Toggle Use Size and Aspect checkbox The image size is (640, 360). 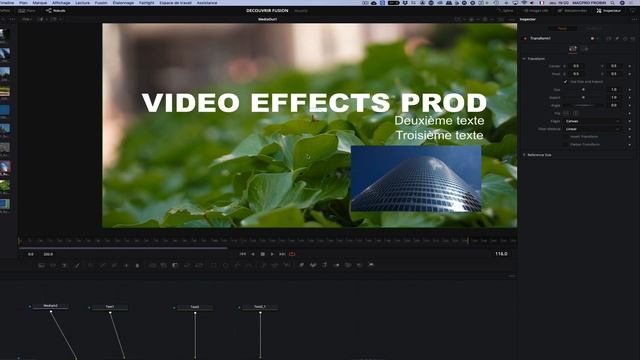(x=565, y=82)
